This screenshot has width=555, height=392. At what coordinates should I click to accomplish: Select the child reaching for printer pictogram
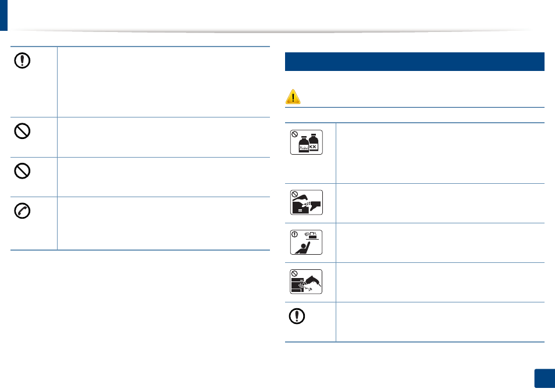[307, 243]
